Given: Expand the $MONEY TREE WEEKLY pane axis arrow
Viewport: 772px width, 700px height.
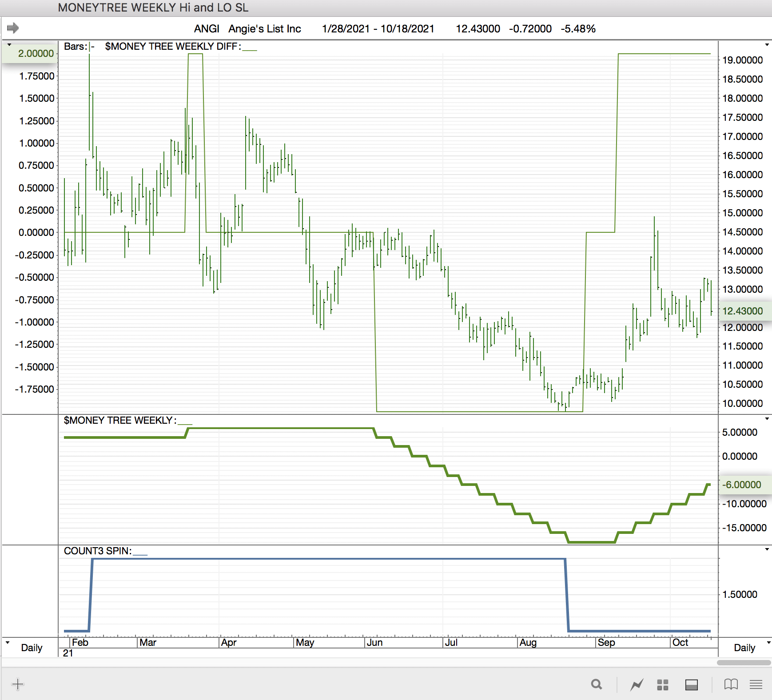Looking at the screenshot, I should pyautogui.click(x=767, y=419).
